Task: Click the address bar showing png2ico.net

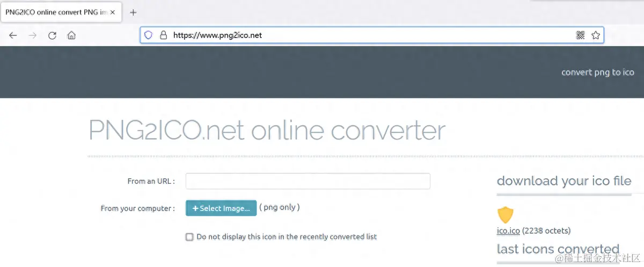Action: pyautogui.click(x=372, y=35)
